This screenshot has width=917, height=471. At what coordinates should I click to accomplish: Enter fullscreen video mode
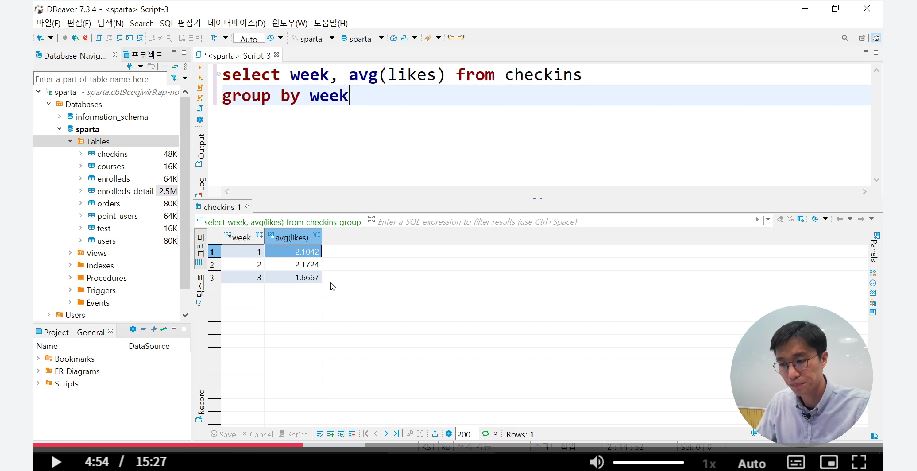(x=860, y=462)
